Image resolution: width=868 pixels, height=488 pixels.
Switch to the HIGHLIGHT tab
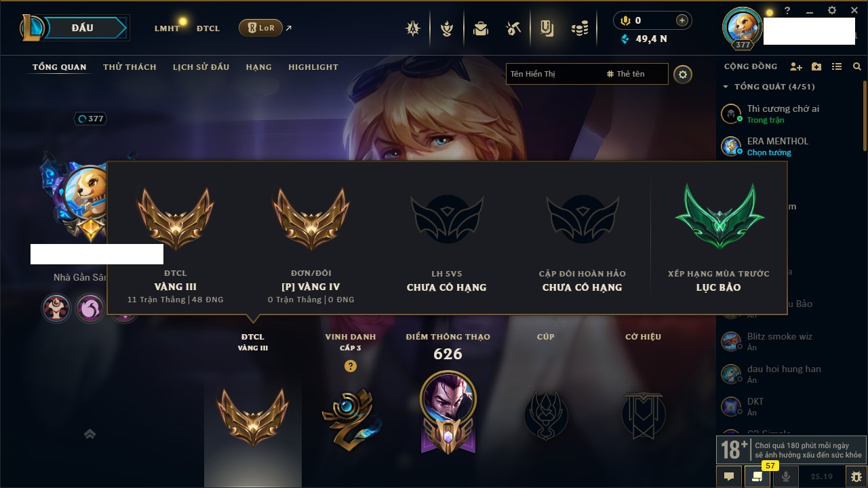[313, 67]
